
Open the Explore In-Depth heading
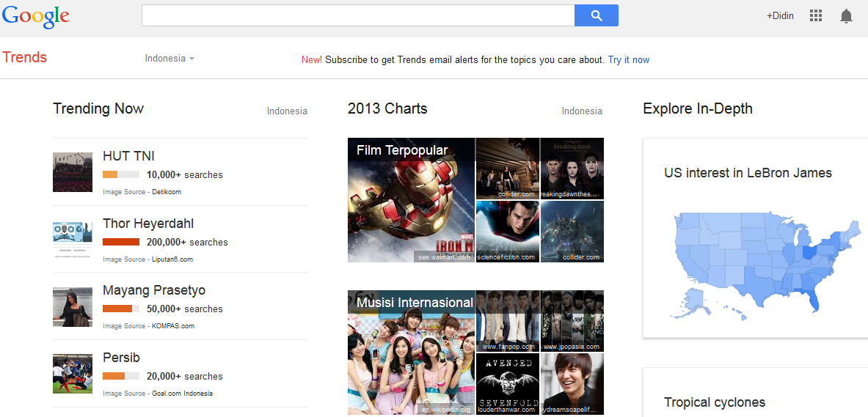pyautogui.click(x=698, y=108)
